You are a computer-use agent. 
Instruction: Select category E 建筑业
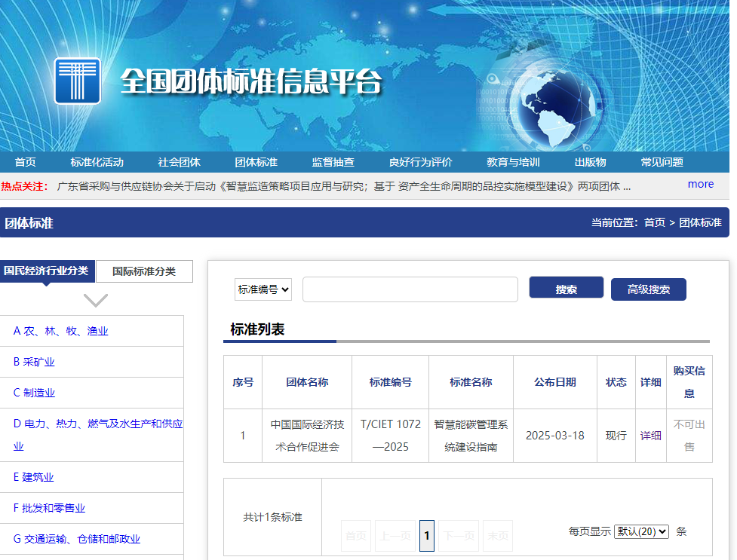coord(34,477)
